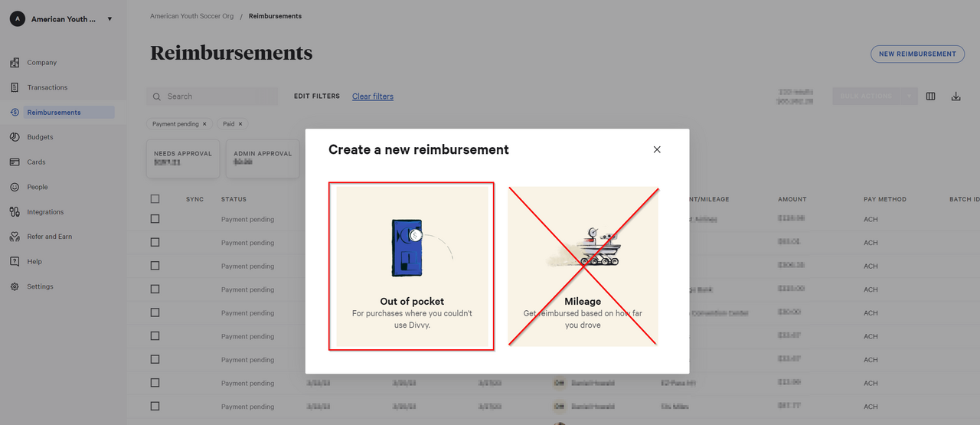This screenshot has width=980, height=425.
Task: Select the Out of pocket reimbursement card
Action: tap(412, 266)
